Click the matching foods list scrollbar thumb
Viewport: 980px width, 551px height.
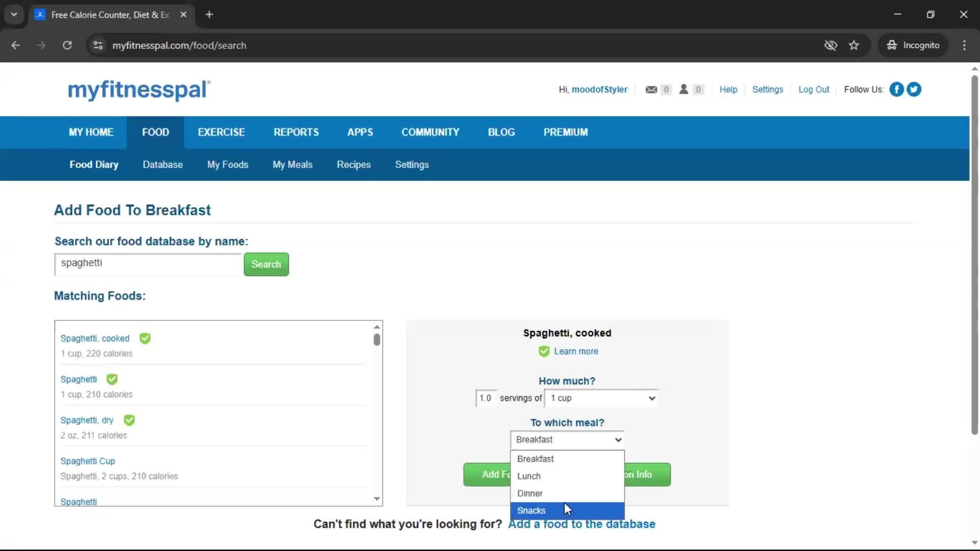pos(377,340)
